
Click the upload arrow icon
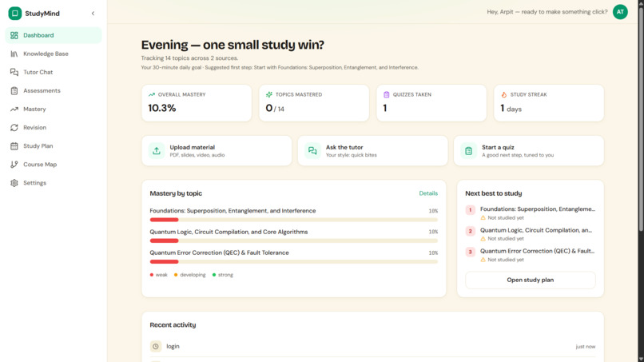click(157, 151)
